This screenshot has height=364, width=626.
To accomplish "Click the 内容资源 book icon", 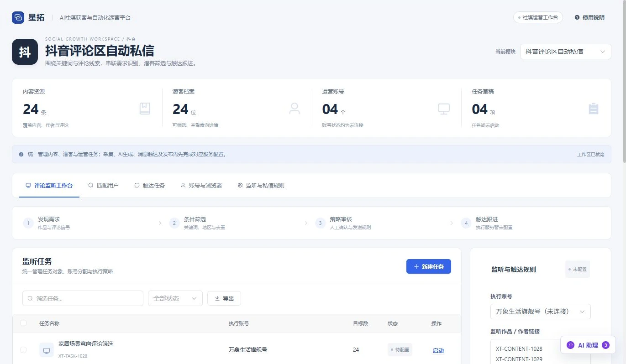I will (x=145, y=109).
